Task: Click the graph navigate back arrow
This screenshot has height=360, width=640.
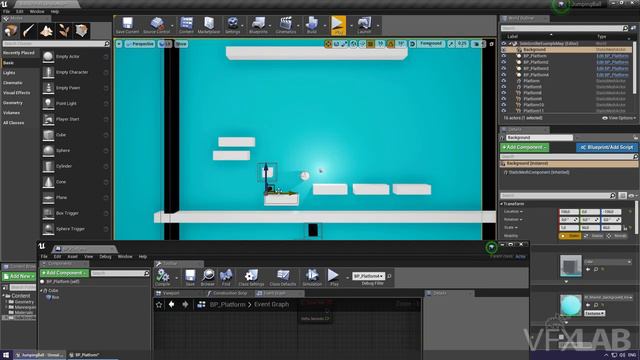Action: [172, 304]
